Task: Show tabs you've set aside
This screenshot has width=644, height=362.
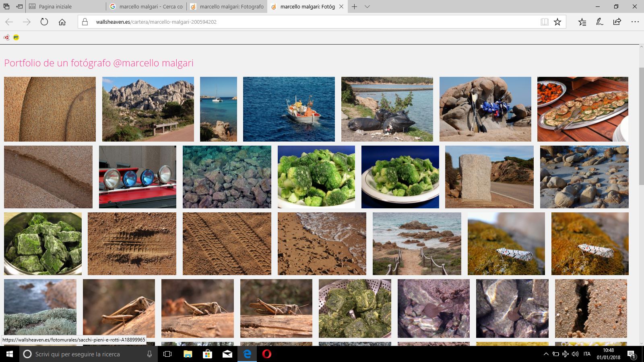Action: [x=7, y=6]
